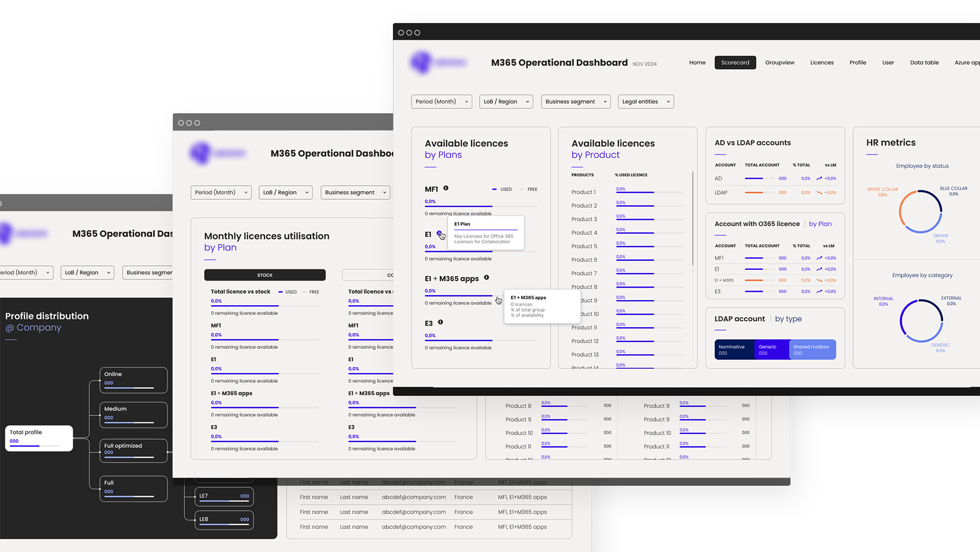Screen dimensions: 980x552
Task: Switch to the Groupview tab
Action: point(779,63)
